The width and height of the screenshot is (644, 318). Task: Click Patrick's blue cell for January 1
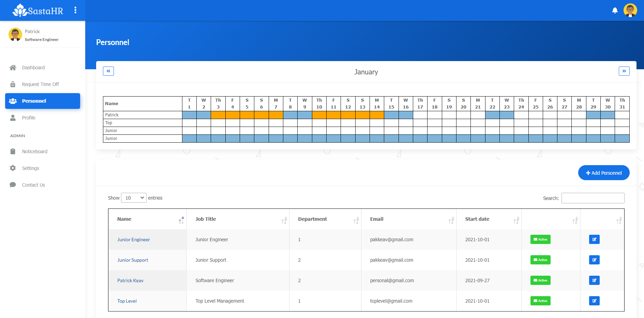(189, 115)
